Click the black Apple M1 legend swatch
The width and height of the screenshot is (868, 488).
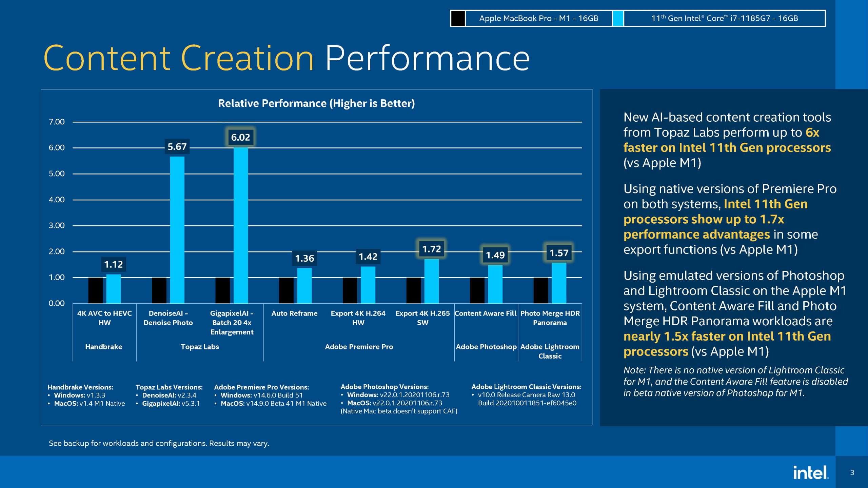[x=458, y=18]
